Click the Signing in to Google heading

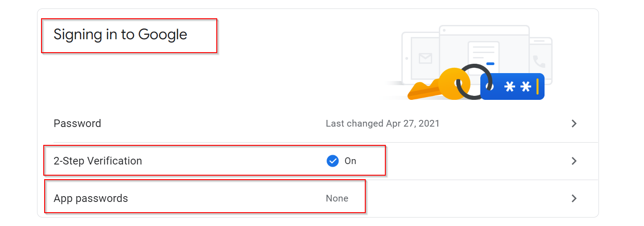[120, 34]
